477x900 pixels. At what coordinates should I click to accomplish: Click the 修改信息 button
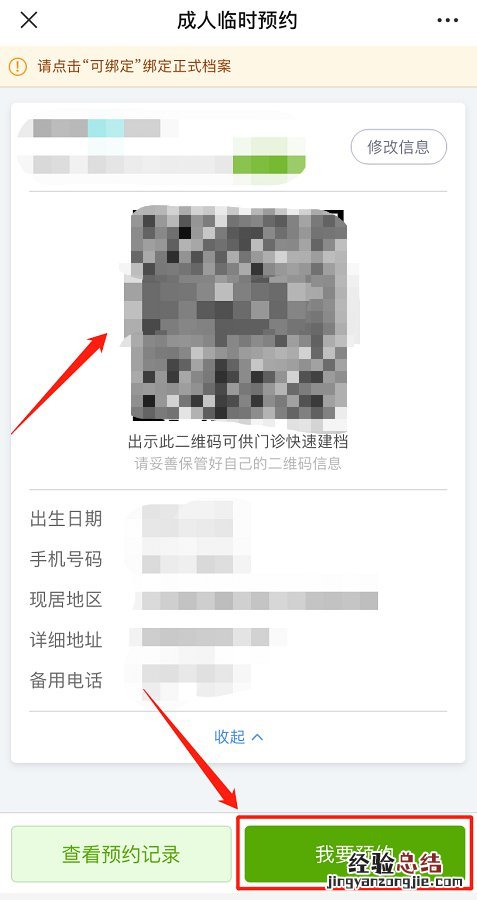(398, 147)
